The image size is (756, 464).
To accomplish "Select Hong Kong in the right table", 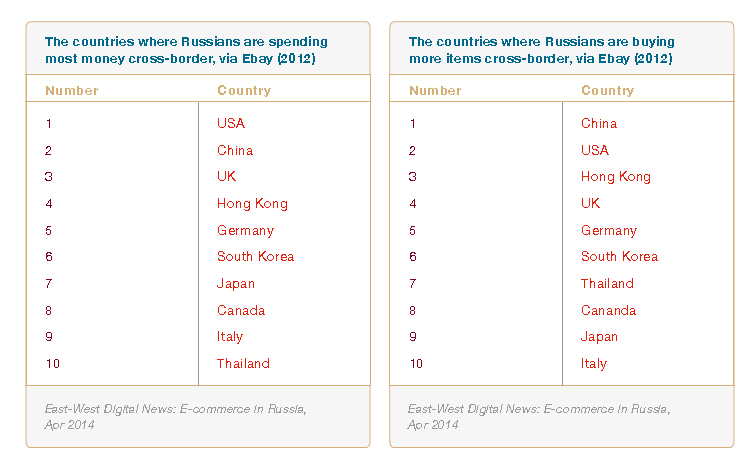I will click(616, 177).
